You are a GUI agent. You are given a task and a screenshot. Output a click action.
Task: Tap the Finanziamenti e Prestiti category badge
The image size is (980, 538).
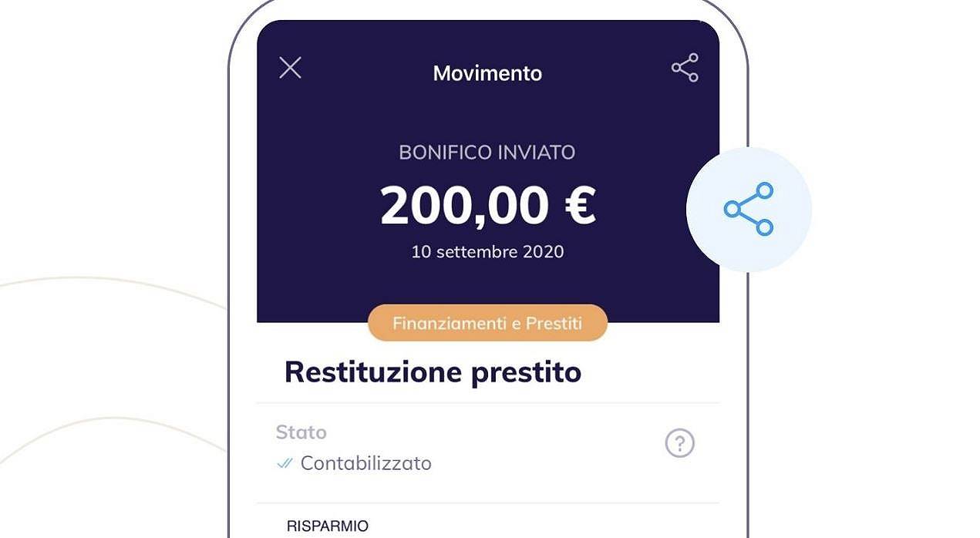tap(487, 322)
